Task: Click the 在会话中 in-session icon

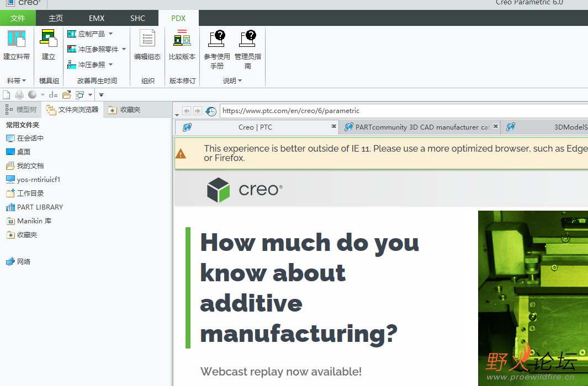Action: tap(10, 138)
